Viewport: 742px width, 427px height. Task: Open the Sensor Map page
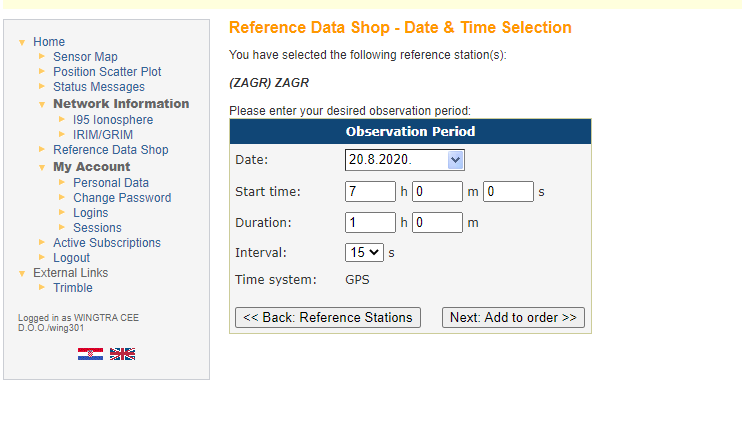point(85,57)
